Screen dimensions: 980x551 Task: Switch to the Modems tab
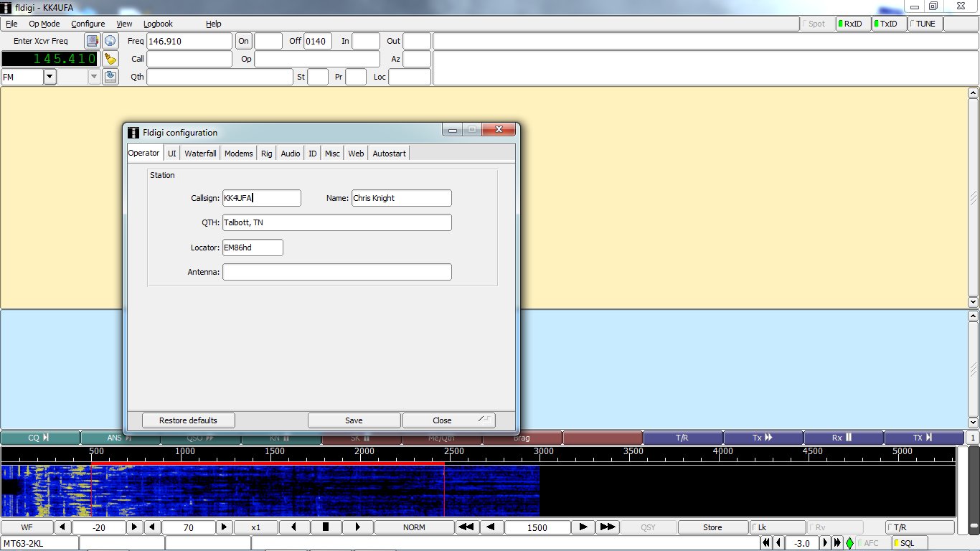(x=239, y=154)
